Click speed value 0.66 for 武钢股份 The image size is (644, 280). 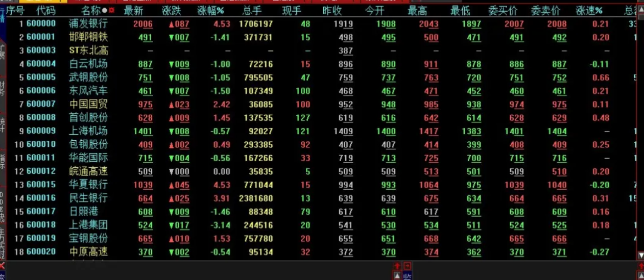601,78
